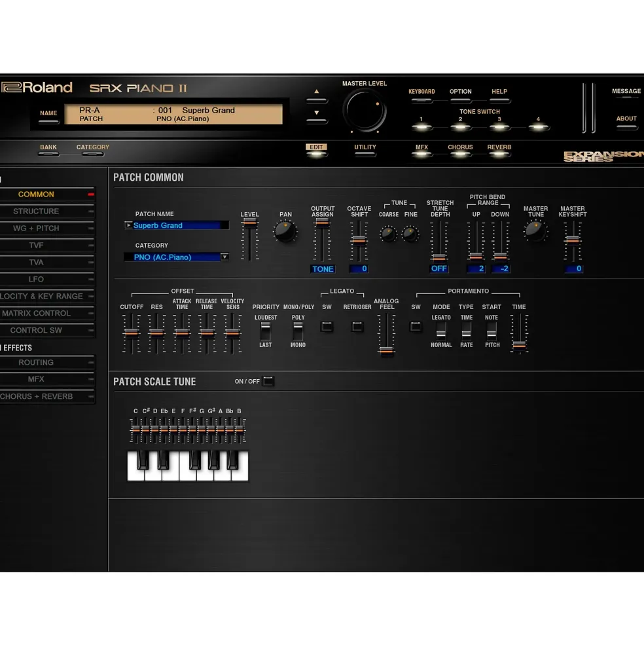
Task: Adjust the patch Level slider
Action: 249,223
